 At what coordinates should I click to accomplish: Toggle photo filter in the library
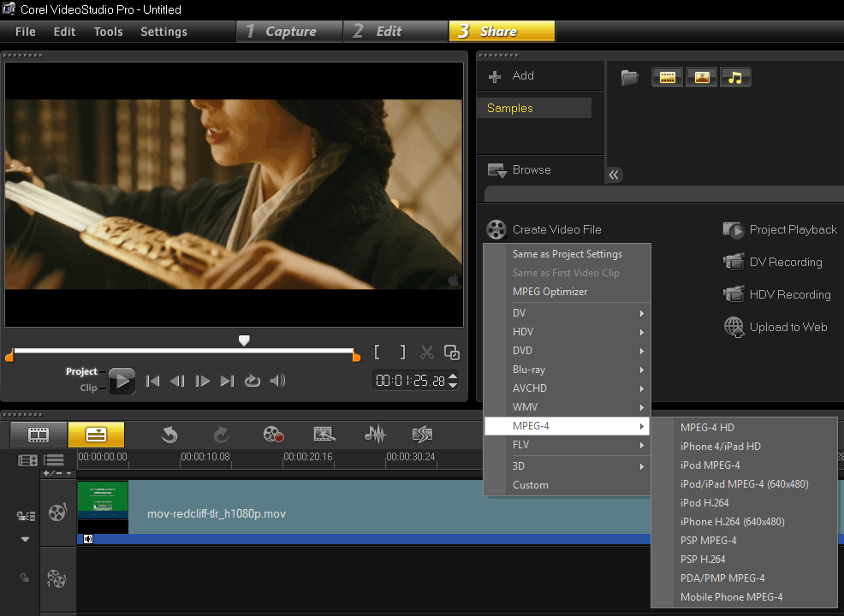coord(701,78)
